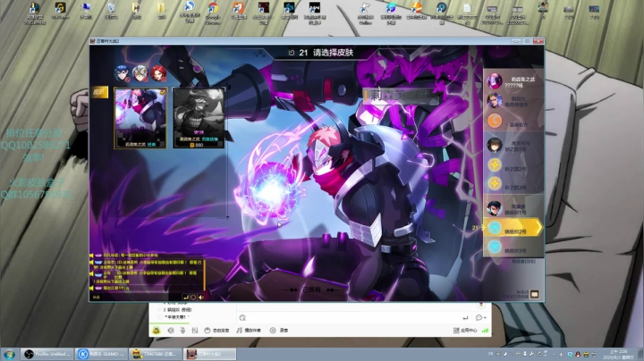Switch to the OBS Profile Untitled taskbar item
The height and width of the screenshot is (361, 644).
(x=47, y=354)
